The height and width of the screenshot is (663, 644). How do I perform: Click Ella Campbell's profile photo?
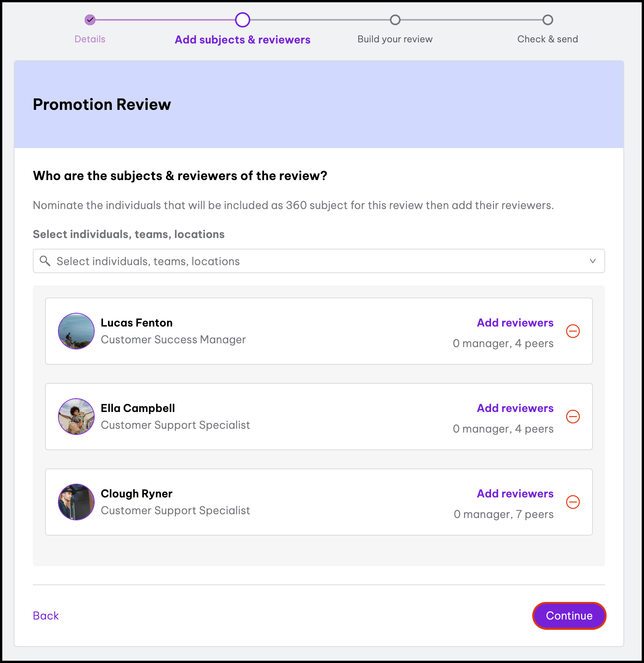coord(76,417)
